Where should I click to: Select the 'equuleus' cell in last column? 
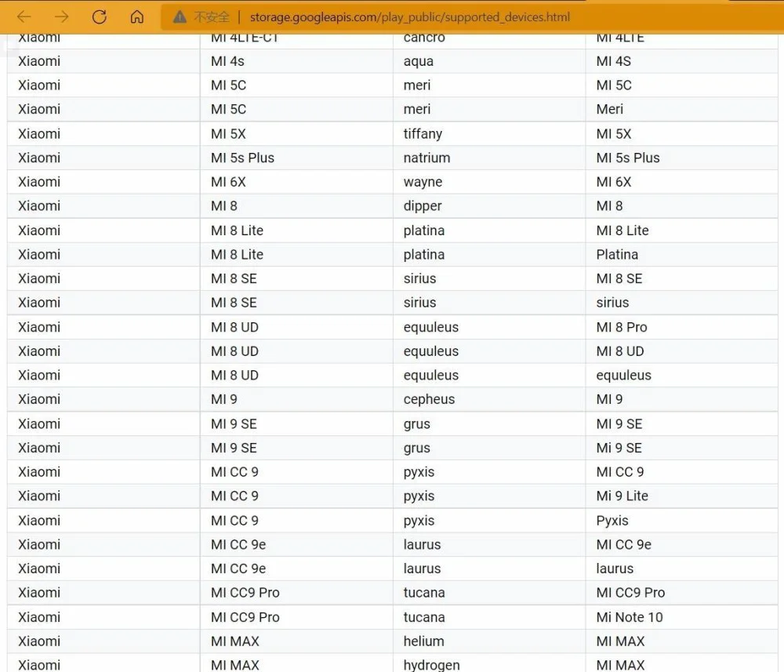pyautogui.click(x=681, y=375)
